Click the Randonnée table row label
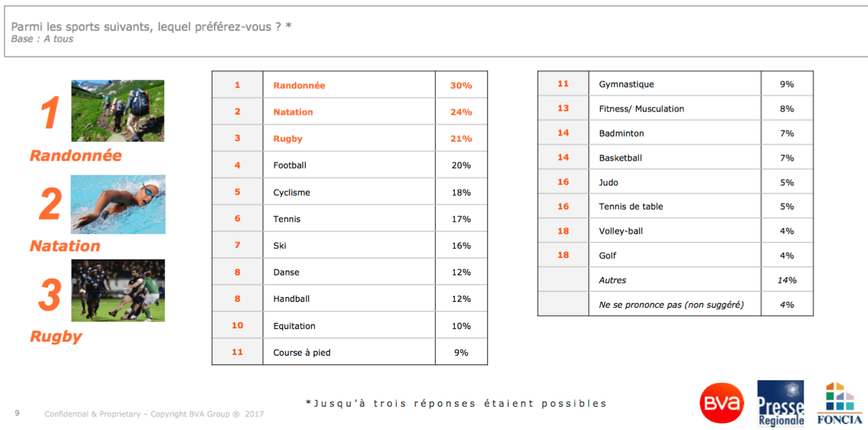Screen dimensions: 868x430 click(x=299, y=86)
